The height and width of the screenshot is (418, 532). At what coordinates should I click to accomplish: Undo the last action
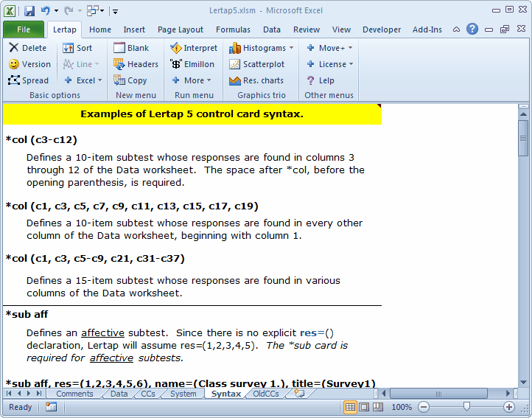(46, 11)
